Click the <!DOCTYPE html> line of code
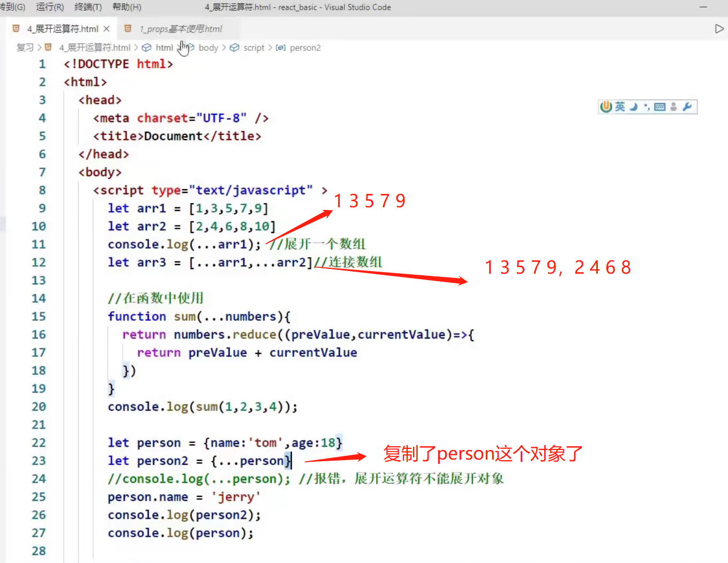Screen dimensions: 728x563 click(x=118, y=64)
